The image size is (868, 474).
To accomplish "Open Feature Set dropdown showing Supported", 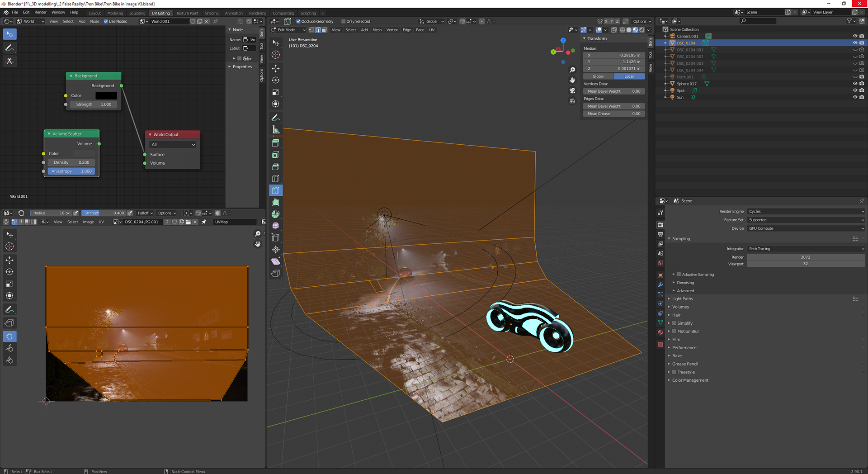I will (806, 220).
